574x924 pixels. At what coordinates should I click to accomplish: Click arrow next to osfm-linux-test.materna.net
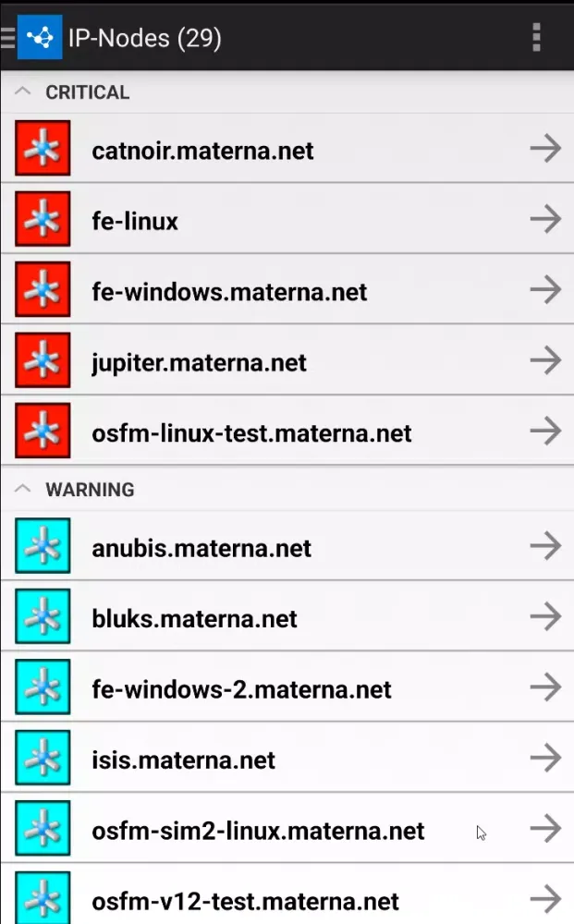coord(545,432)
